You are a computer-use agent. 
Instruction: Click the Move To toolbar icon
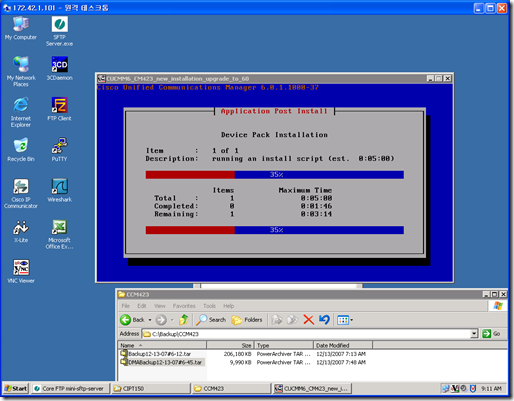(276, 320)
